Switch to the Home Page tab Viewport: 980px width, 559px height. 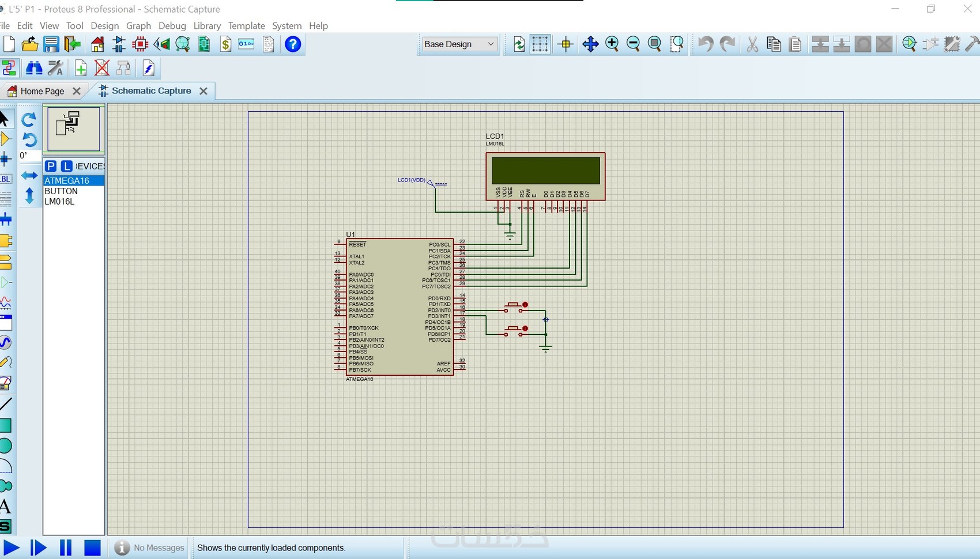(x=42, y=91)
